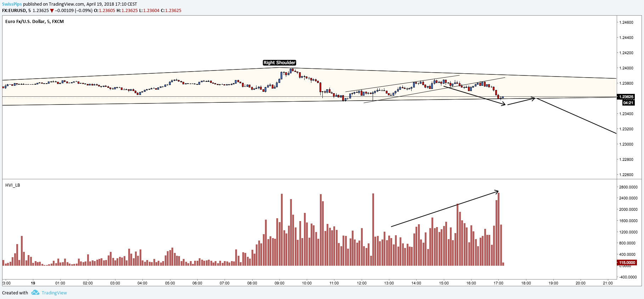
Task: Click the 05:00 time axis label
Action: tap(170, 283)
